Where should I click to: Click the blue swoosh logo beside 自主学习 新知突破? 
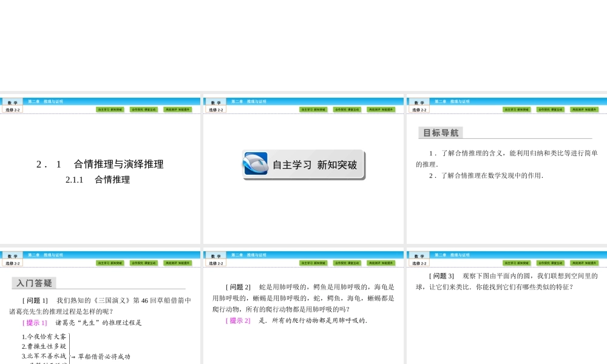point(257,163)
